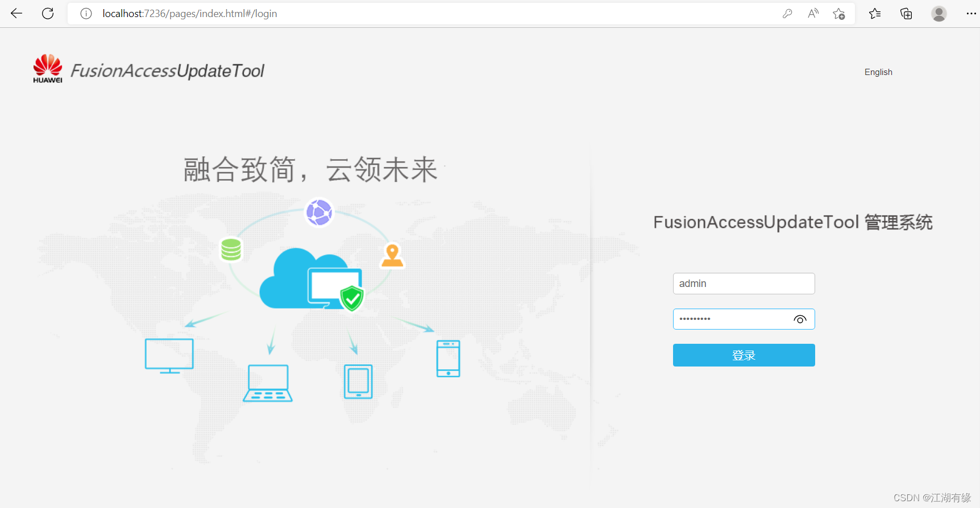Open saved passwords key icon

(x=787, y=14)
